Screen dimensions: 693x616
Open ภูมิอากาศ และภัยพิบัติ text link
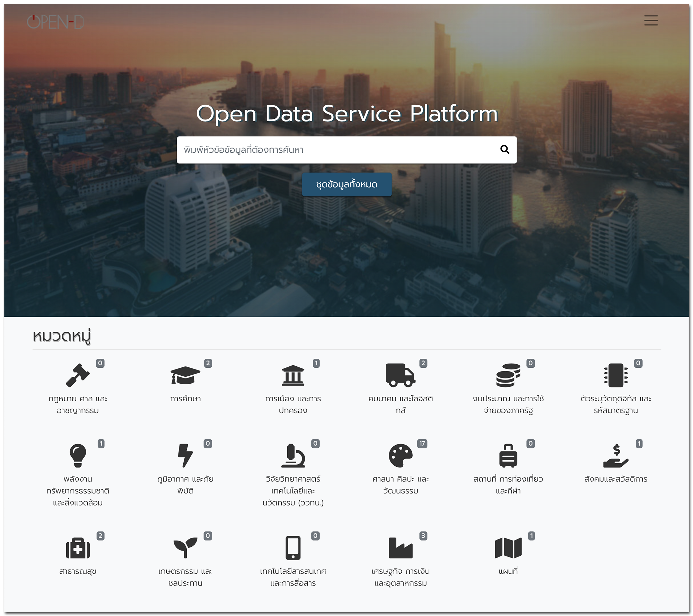coord(185,485)
